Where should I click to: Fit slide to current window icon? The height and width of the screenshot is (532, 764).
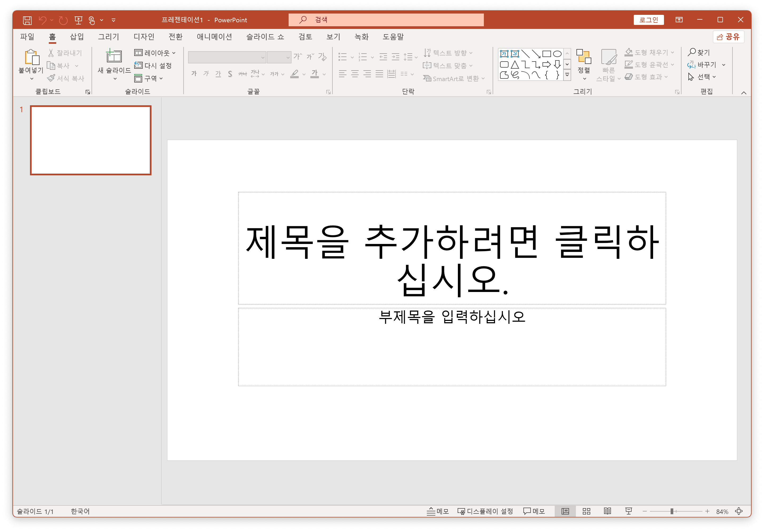[739, 511]
